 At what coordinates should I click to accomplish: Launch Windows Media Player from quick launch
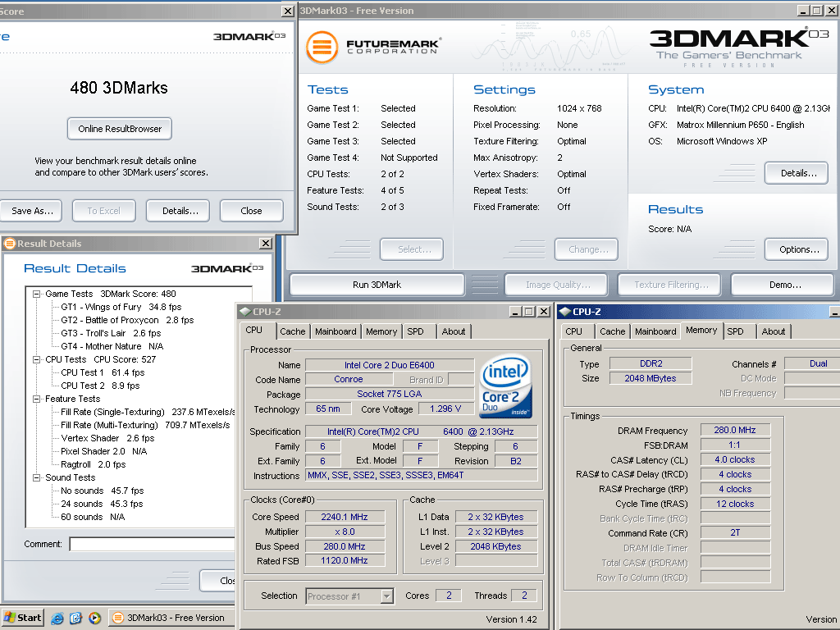(94, 618)
